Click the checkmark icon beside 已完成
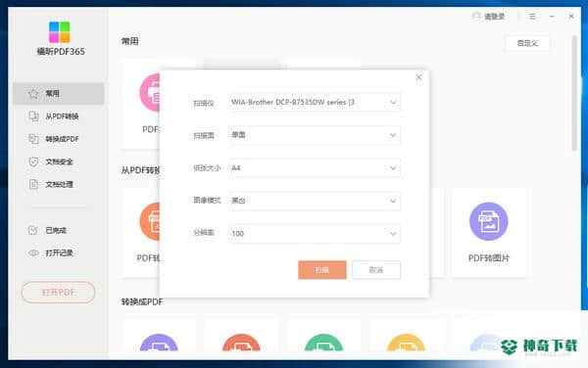 pyautogui.click(x=33, y=230)
